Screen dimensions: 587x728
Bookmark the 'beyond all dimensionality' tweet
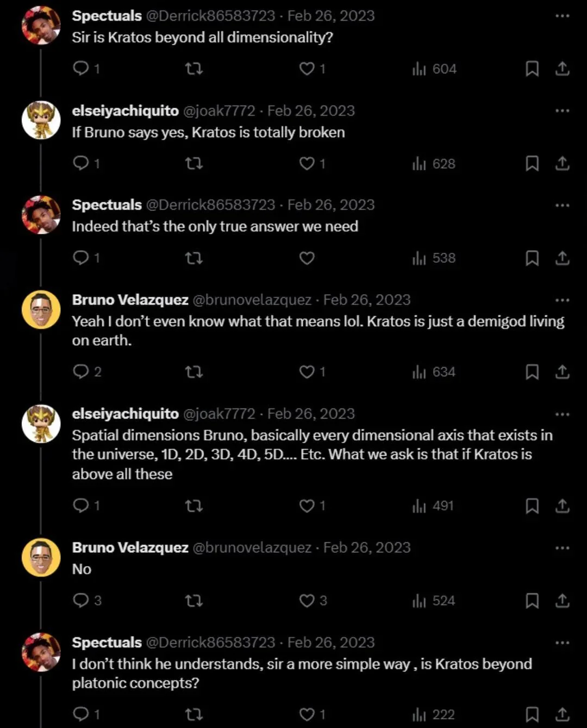pyautogui.click(x=532, y=69)
